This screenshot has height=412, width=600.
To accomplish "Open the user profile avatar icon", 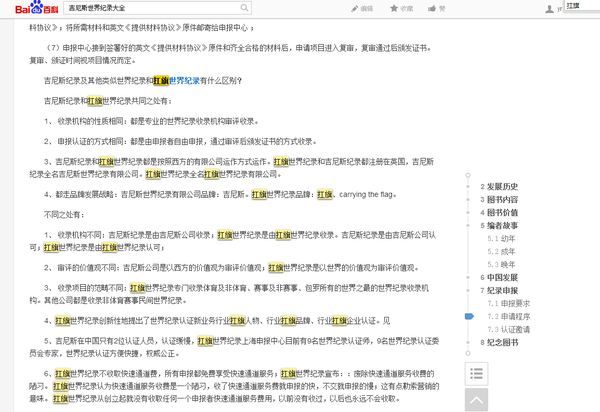I will click(x=549, y=9).
